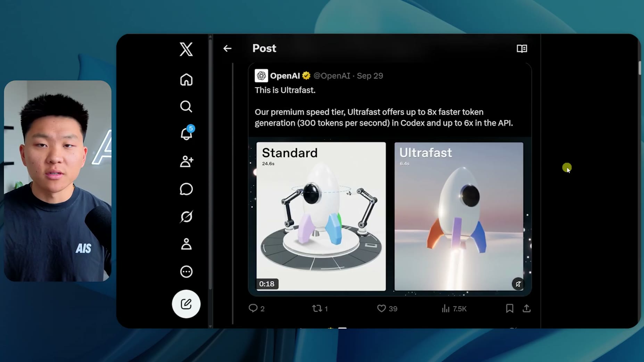Open repost options showing 1 repost
The width and height of the screenshot is (644, 362).
click(320, 308)
